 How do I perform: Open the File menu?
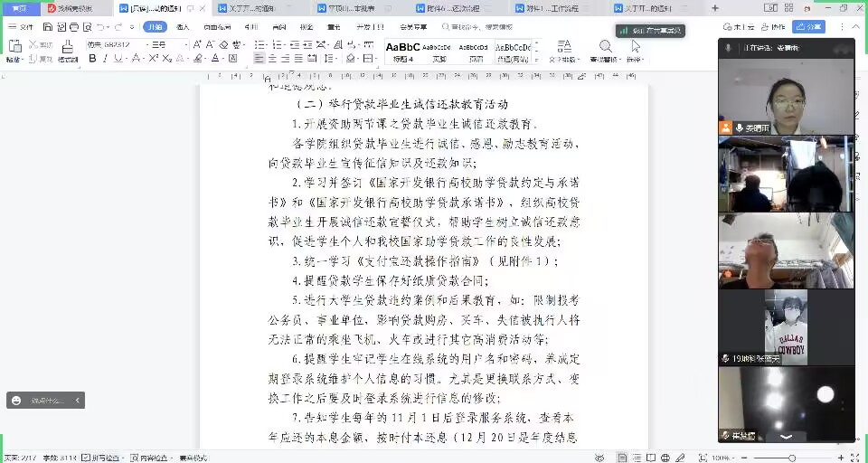point(22,27)
